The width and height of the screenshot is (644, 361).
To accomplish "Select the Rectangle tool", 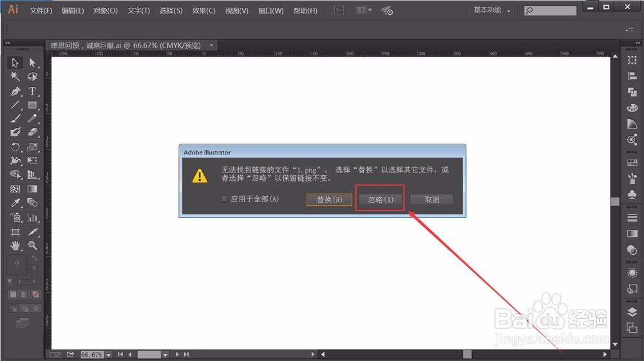I will pyautogui.click(x=32, y=105).
